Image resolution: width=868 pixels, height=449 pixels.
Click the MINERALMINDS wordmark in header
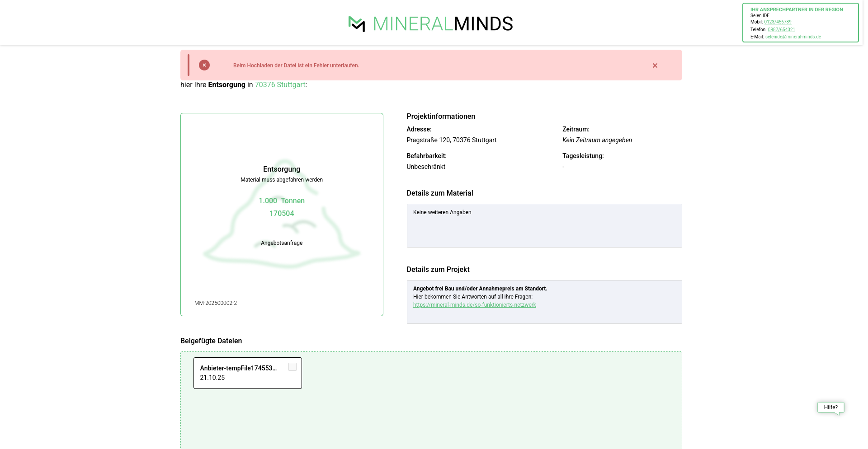pos(443,24)
